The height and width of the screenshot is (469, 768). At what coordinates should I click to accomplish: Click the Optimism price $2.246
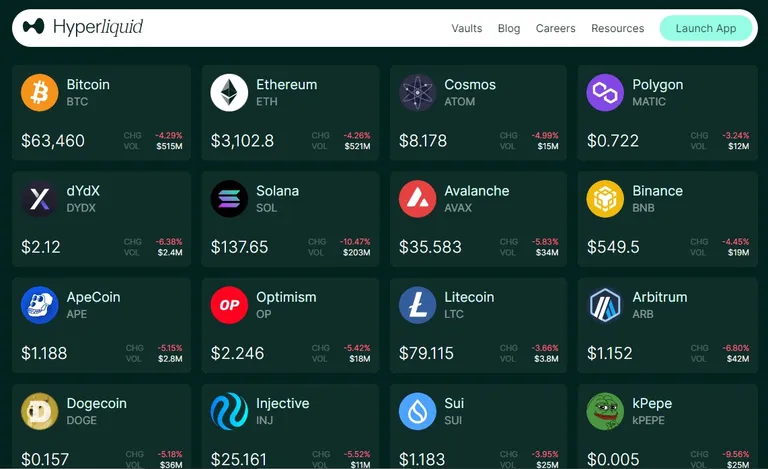pyautogui.click(x=238, y=353)
